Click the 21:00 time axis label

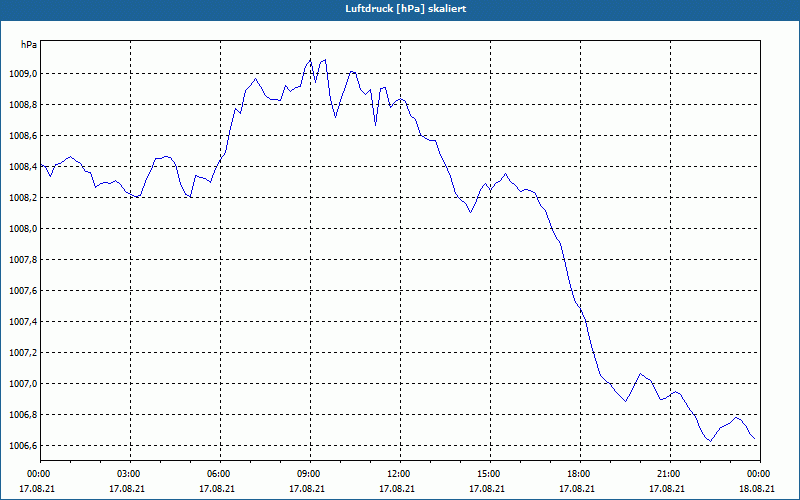(670, 474)
